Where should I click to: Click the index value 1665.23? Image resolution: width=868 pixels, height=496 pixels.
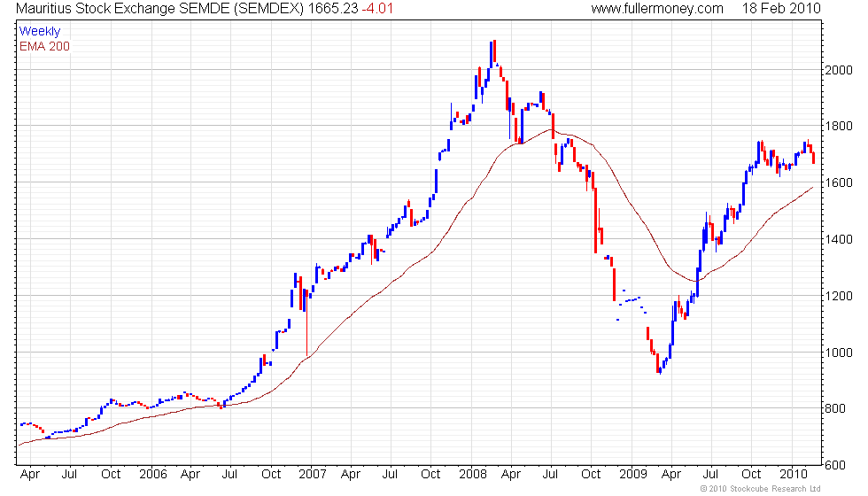tap(333, 8)
